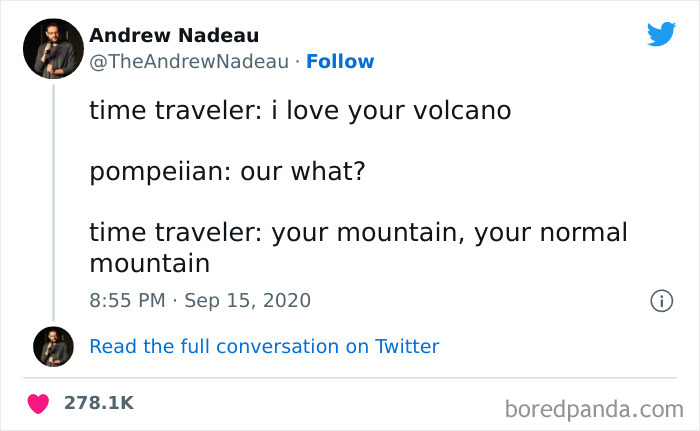Select the "i love your volcano" line
The width and height of the screenshot is (700, 431).
300,110
